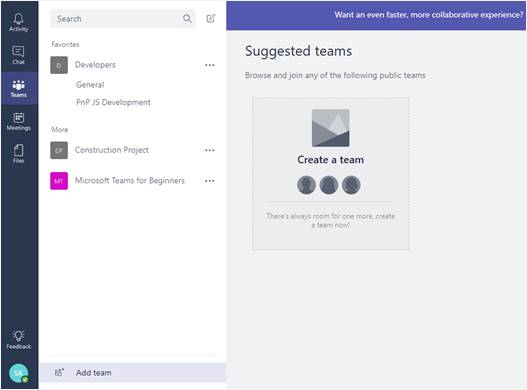Select the Developers team name
Image resolution: width=527 pixels, height=390 pixels.
pos(95,65)
